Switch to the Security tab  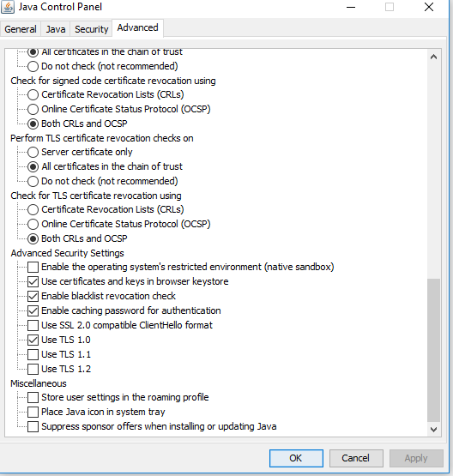coord(92,29)
